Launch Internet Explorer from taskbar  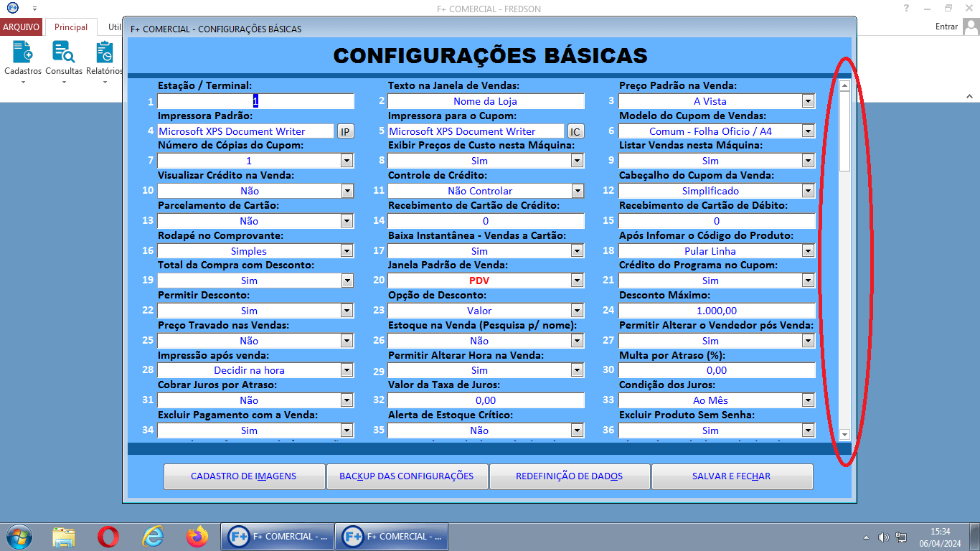[153, 536]
